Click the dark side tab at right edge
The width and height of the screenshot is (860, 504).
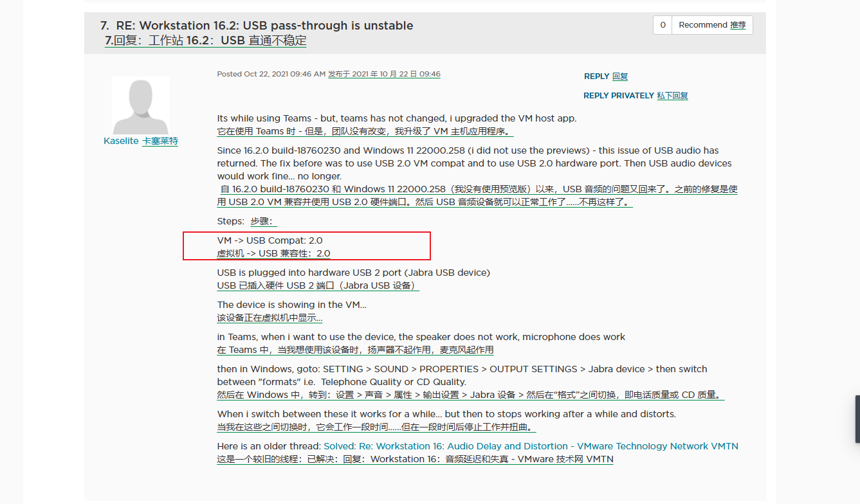[x=857, y=419]
